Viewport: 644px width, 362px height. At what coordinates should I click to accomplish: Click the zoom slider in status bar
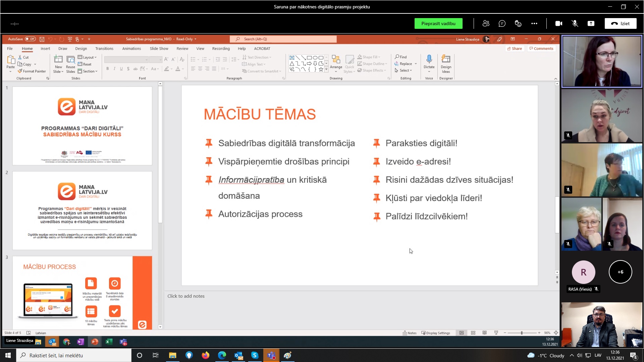(x=522, y=333)
